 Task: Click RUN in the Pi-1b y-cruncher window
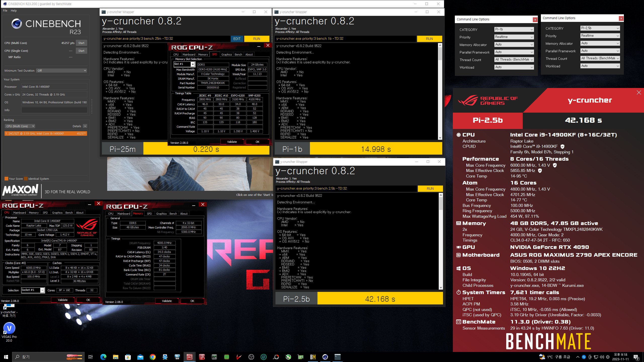pyautogui.click(x=429, y=39)
